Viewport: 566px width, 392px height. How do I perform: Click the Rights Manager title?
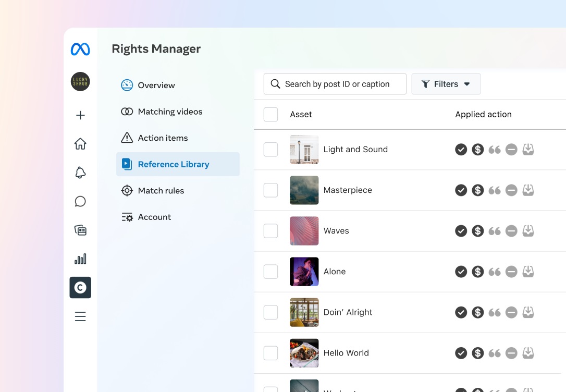156,48
